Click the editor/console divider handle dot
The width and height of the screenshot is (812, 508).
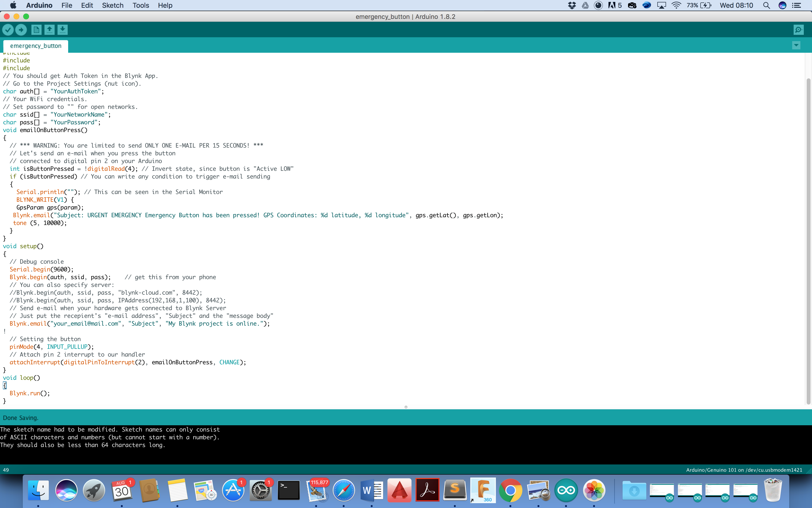pos(406,407)
